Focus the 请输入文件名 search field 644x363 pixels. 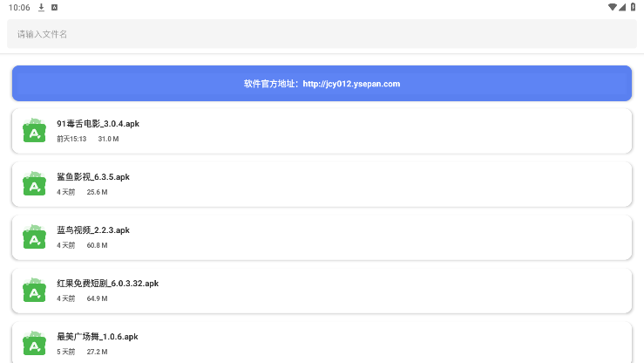pyautogui.click(x=322, y=34)
